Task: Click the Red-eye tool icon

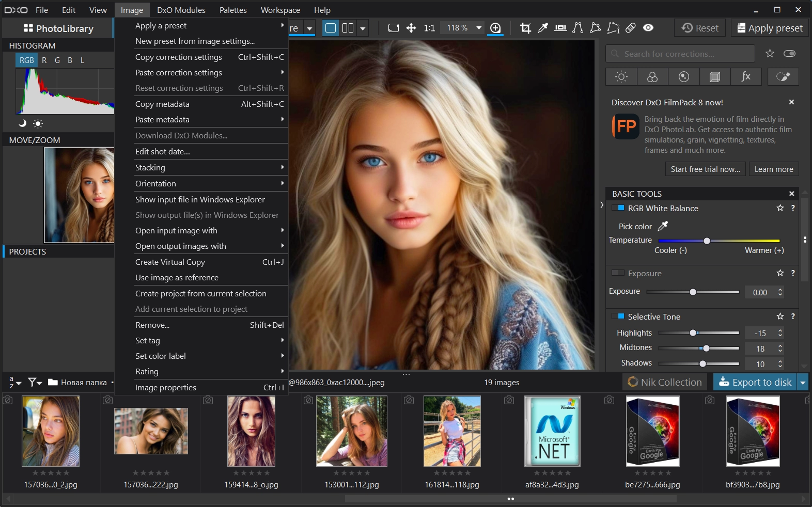Action: [x=648, y=28]
